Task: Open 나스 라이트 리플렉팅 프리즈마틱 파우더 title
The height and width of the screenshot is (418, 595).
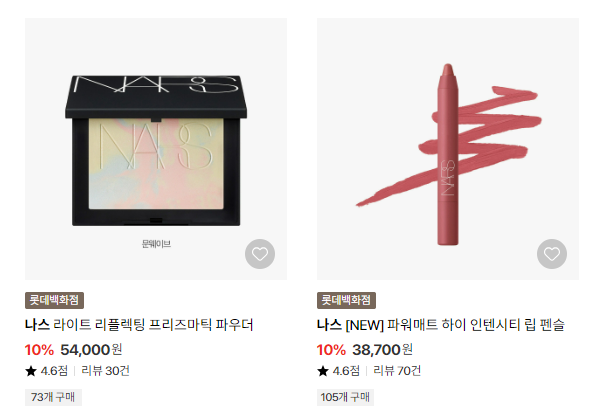Action: (139, 325)
